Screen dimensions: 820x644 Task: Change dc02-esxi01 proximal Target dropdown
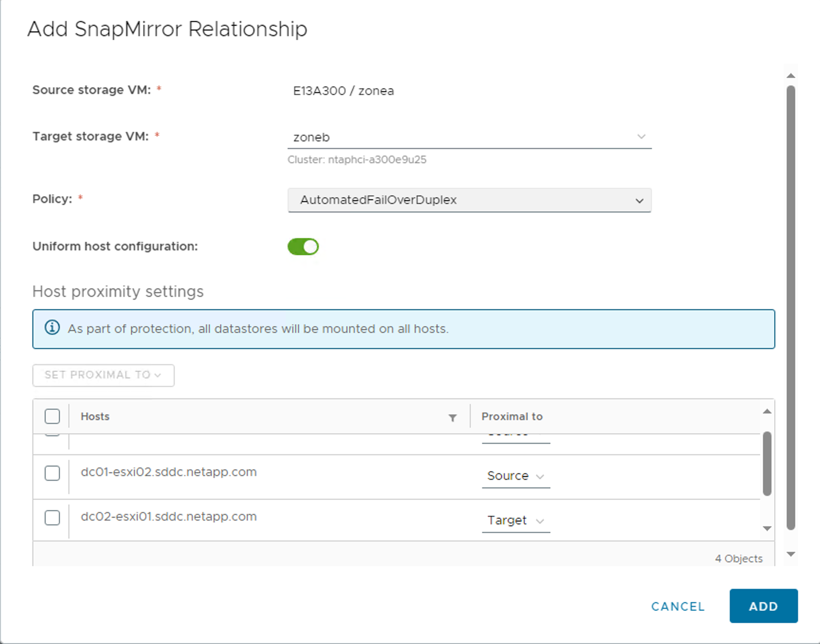tap(515, 520)
